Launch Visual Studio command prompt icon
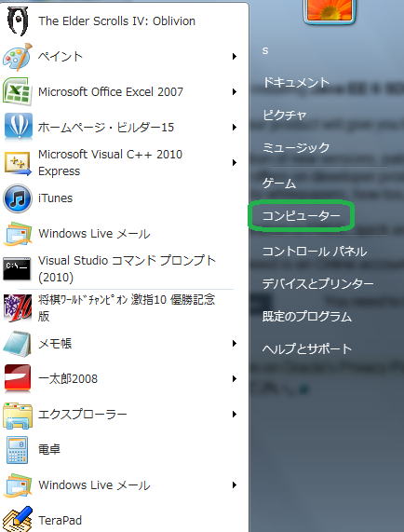Image resolution: width=404 pixels, height=532 pixels. [17, 268]
